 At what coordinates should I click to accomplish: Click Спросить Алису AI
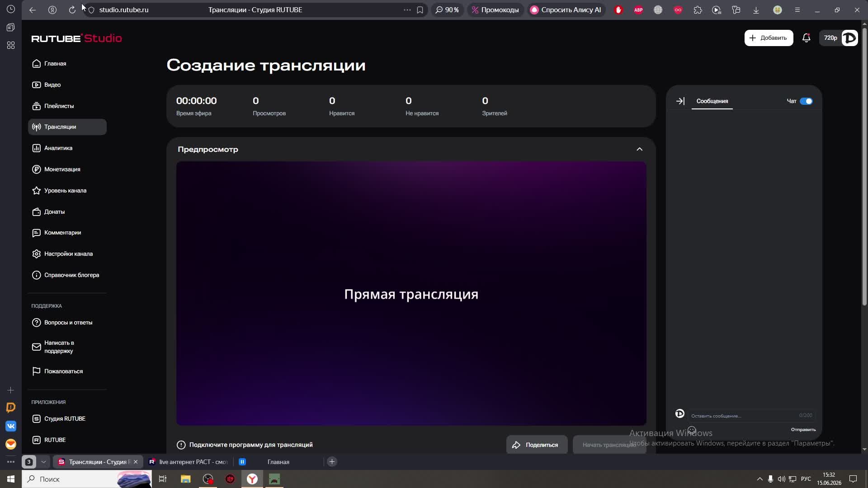pos(566,10)
